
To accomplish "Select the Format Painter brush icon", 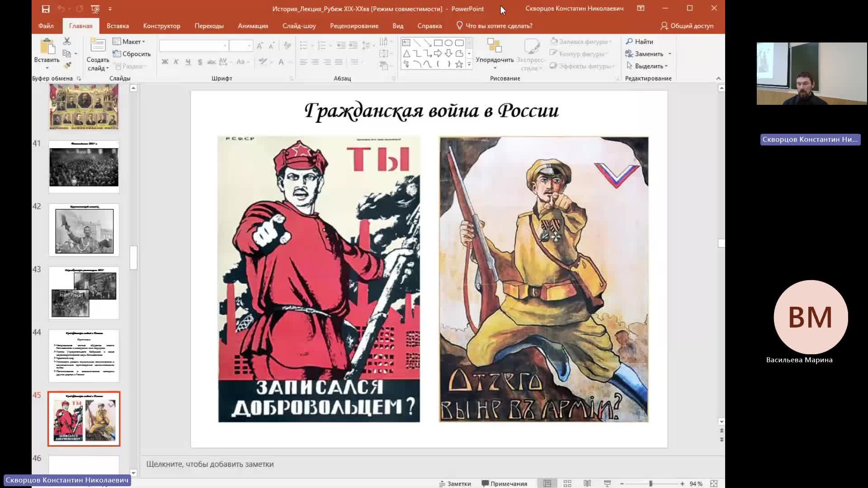I will pos(67,66).
